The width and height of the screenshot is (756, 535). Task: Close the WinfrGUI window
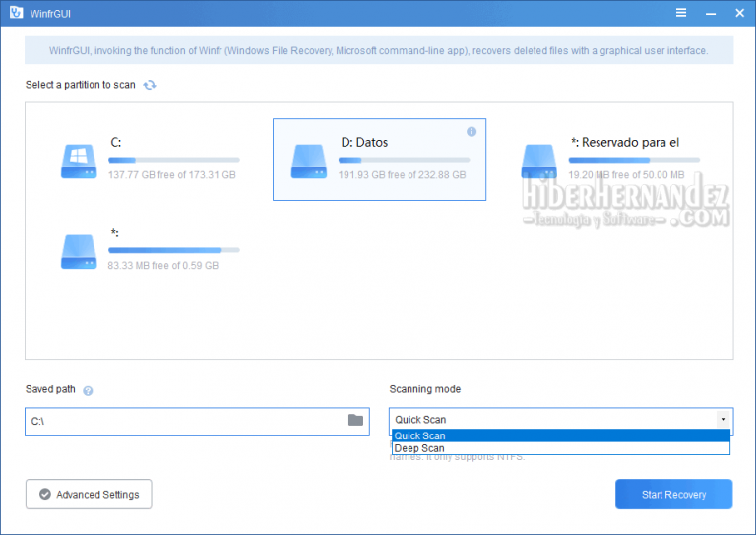coord(737,13)
